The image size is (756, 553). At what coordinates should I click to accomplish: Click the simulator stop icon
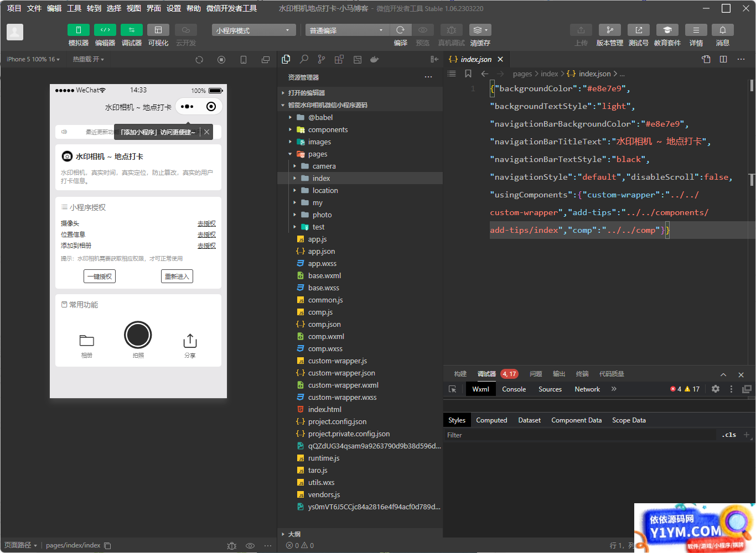tap(221, 60)
